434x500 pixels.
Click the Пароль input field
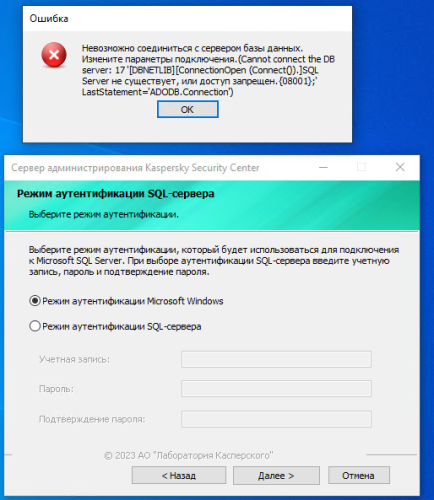276,389
